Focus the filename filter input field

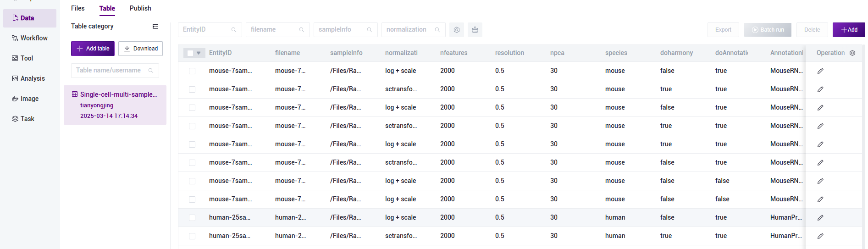tap(273, 30)
